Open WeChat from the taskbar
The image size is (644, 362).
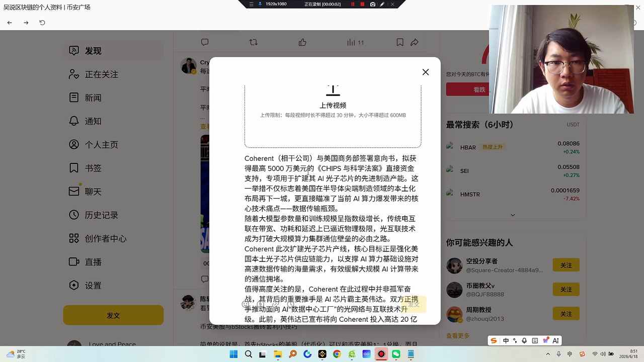[396, 354]
